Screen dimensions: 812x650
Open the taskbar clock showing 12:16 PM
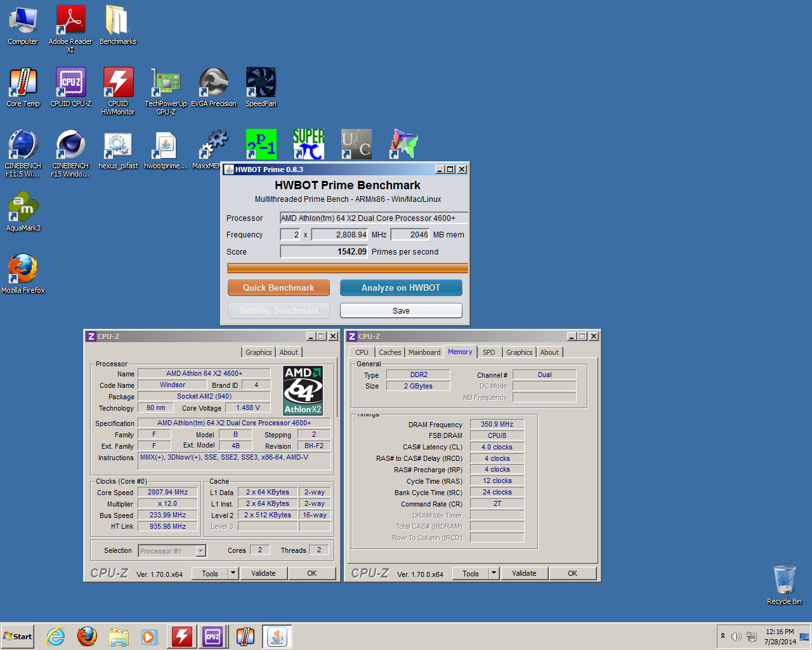point(780,637)
